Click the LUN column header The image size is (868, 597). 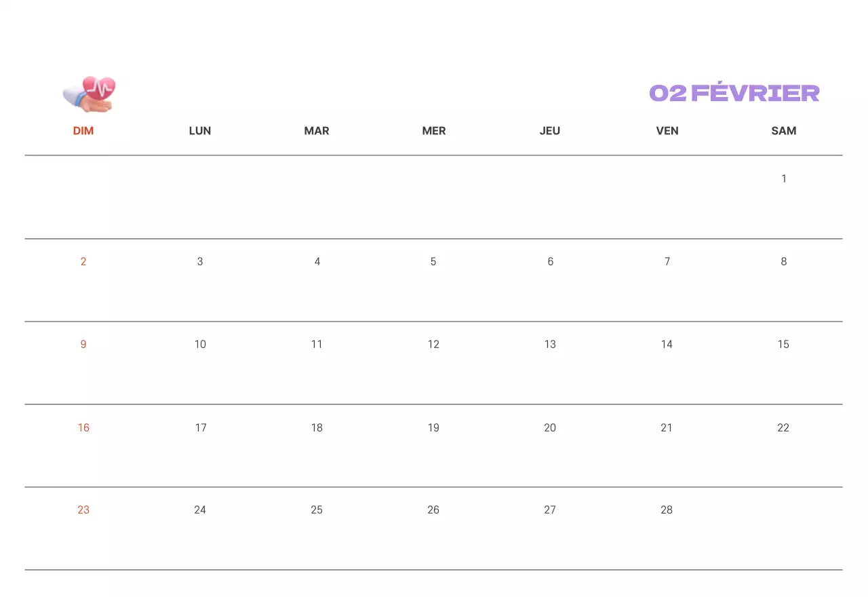pyautogui.click(x=200, y=131)
